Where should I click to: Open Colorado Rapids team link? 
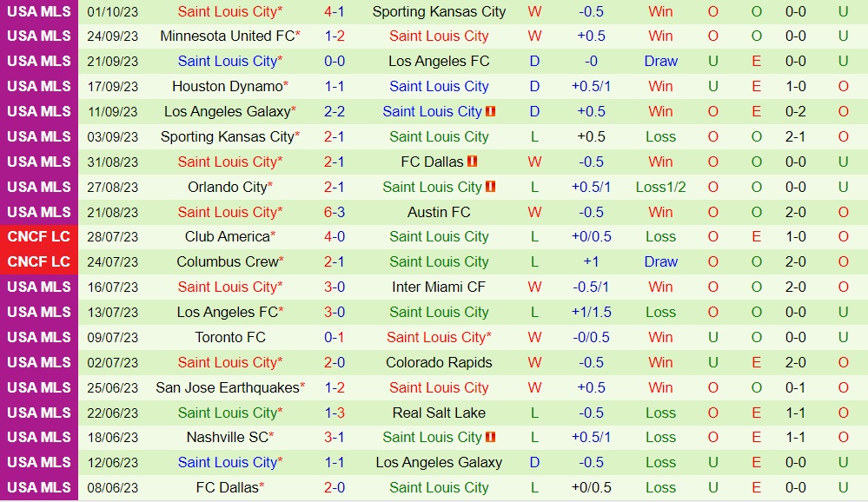439,362
